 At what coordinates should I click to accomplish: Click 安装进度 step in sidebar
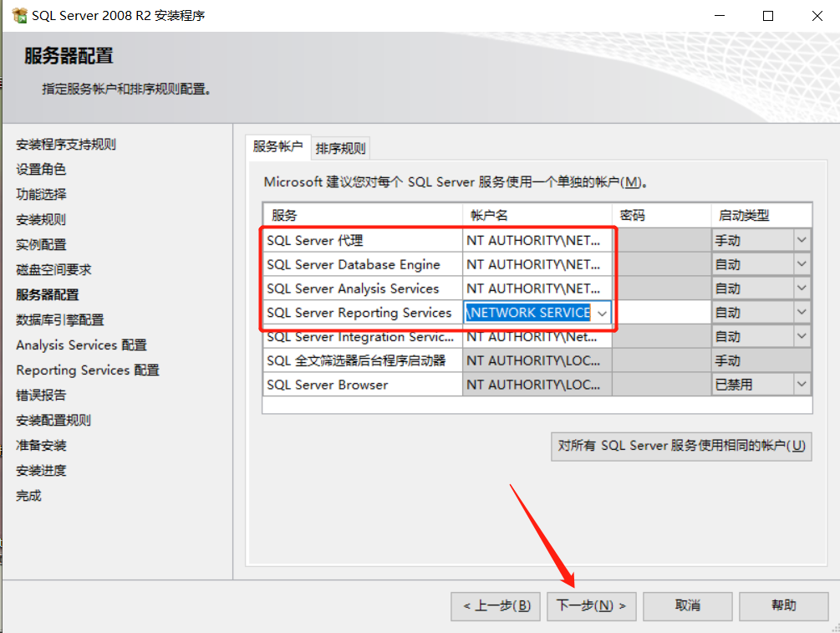click(41, 471)
